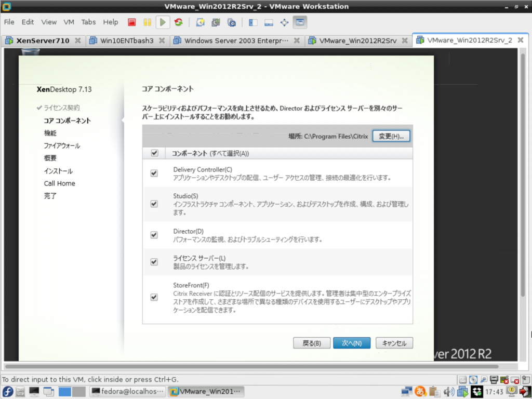532x399 pixels.
Task: Uncheck the Delivery Controller checkbox
Action: click(154, 173)
